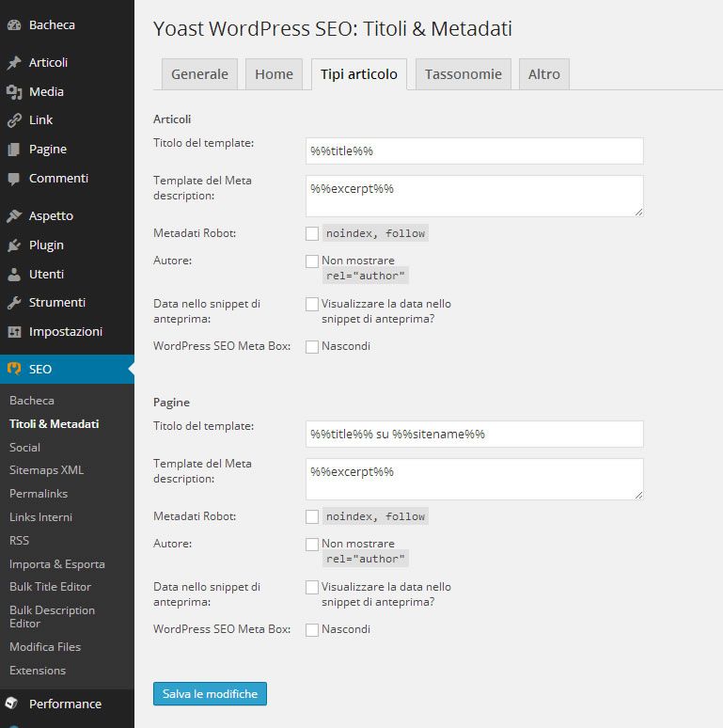Select the Tipi articolo tab
This screenshot has width=723, height=728.
point(359,74)
